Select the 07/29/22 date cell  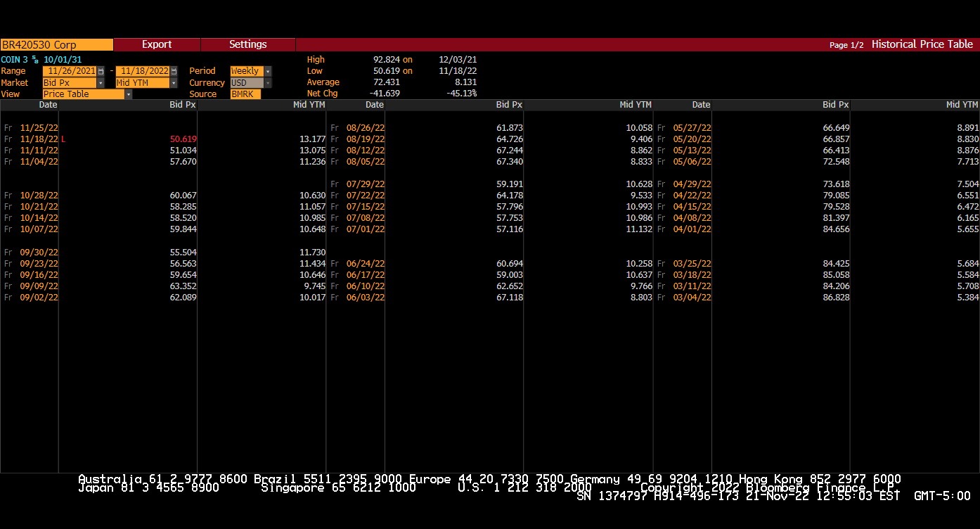pos(366,184)
